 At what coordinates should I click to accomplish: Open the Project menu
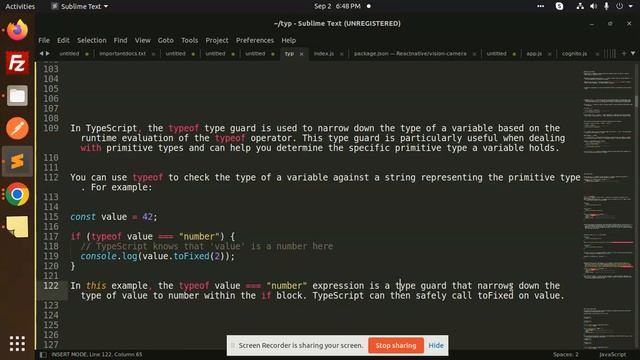217,40
